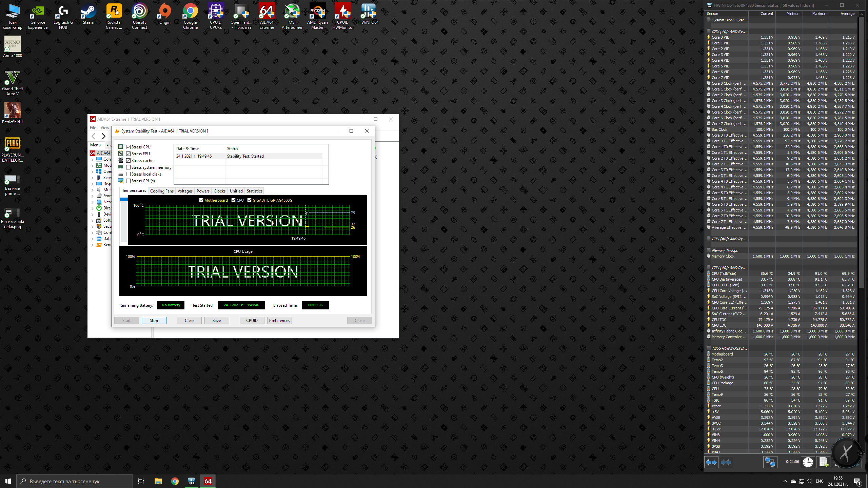Image resolution: width=868 pixels, height=488 pixels.
Task: Disable Stress FPU checkbox
Action: pos(129,154)
